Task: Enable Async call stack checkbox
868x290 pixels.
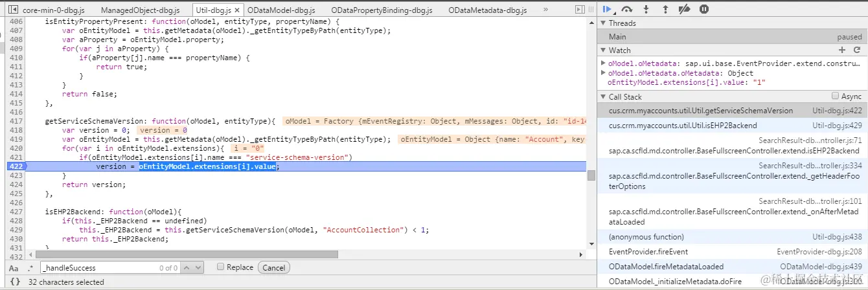Action: pos(835,96)
